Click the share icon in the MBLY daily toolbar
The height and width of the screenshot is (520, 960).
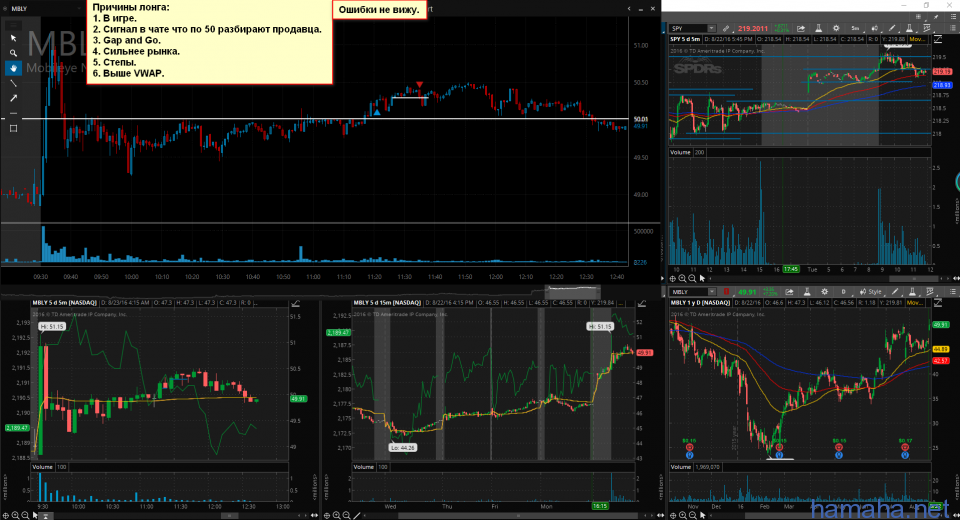pyautogui.click(x=789, y=292)
